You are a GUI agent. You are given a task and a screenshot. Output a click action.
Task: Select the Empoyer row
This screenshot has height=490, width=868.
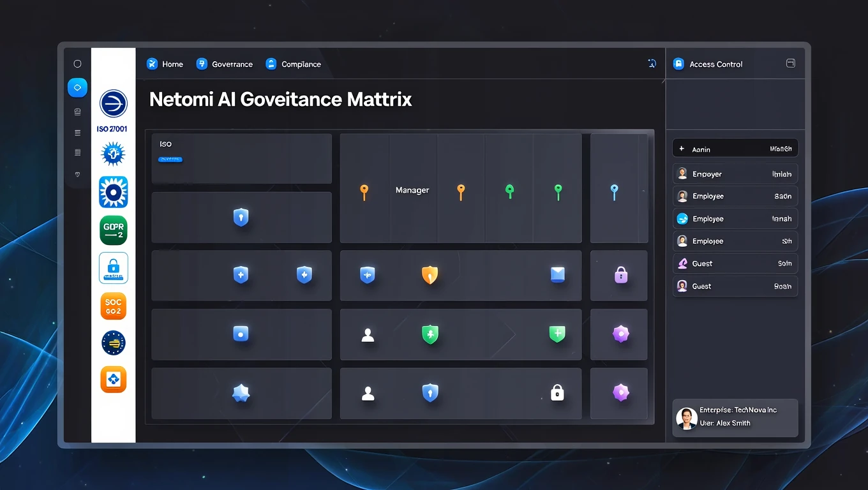[735, 174]
